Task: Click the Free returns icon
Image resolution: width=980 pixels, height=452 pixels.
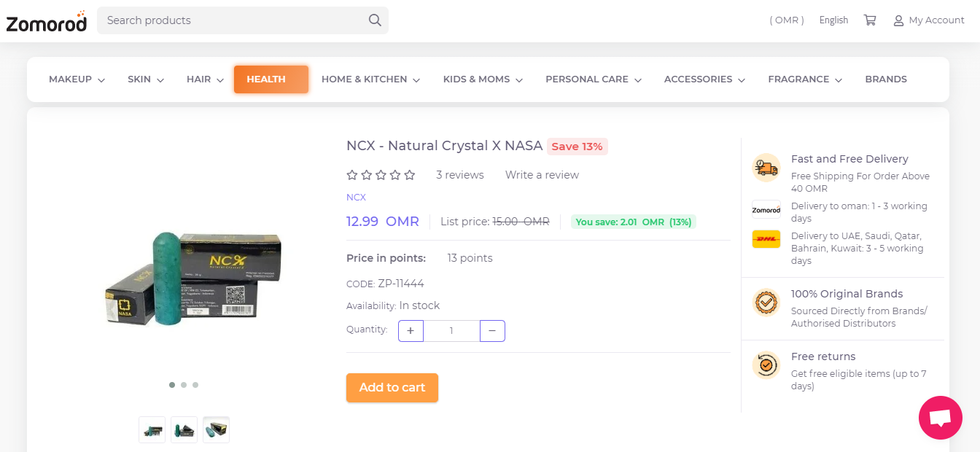Action: [766, 365]
